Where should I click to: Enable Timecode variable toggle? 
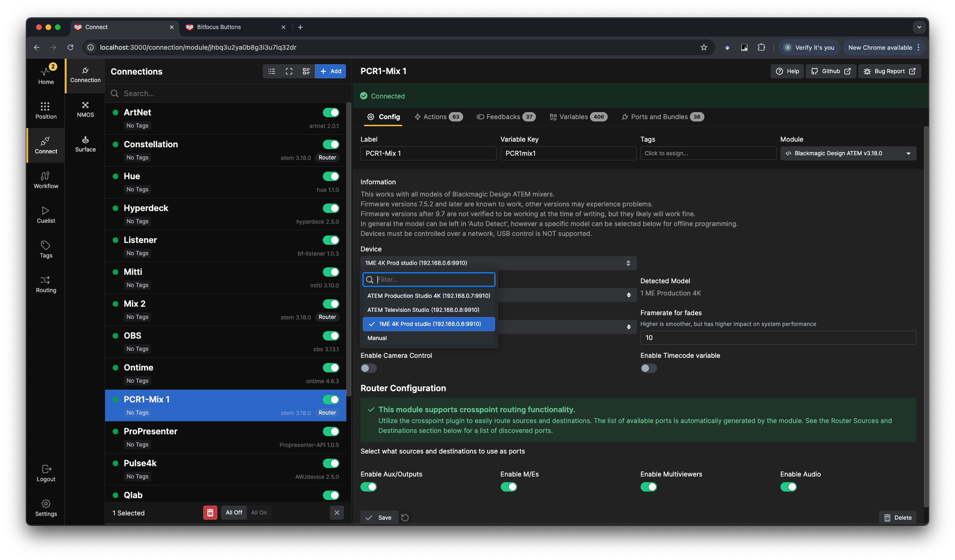pyautogui.click(x=649, y=368)
